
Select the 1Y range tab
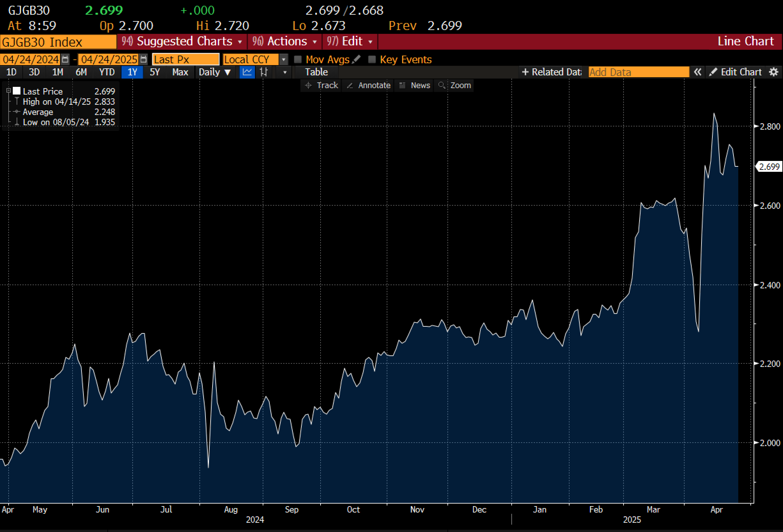pyautogui.click(x=132, y=72)
